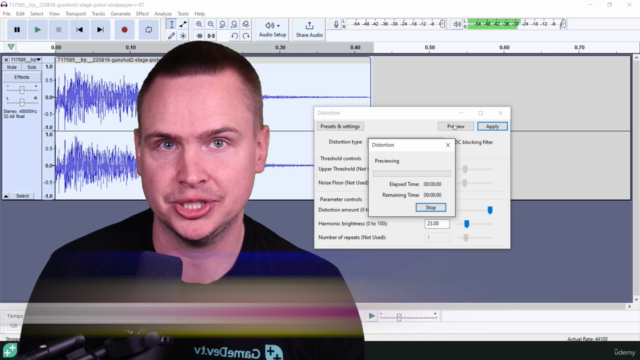Screen dimensions: 640x360
Task: Open the Tracks menu
Action: [x=98, y=13]
